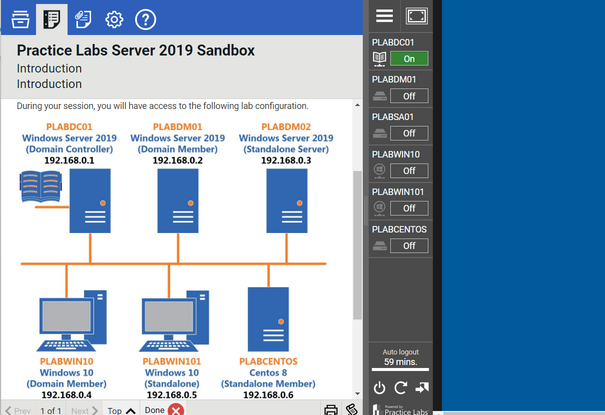
Task: Toggle full screen view icon
Action: [418, 15]
